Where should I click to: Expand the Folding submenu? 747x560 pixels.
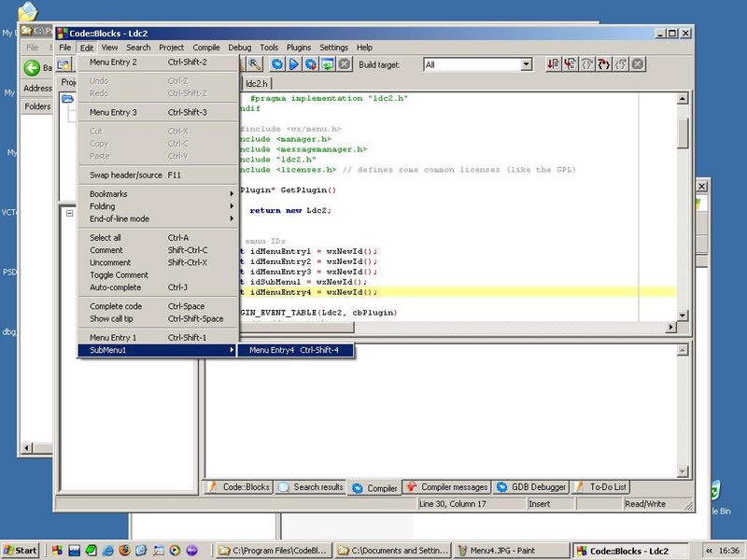[x=157, y=206]
